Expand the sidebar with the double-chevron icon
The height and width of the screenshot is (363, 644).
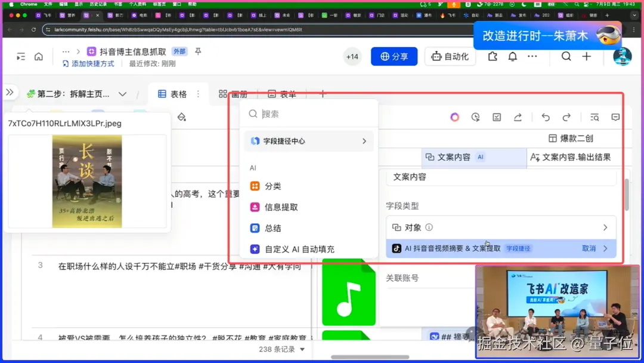[x=10, y=93]
